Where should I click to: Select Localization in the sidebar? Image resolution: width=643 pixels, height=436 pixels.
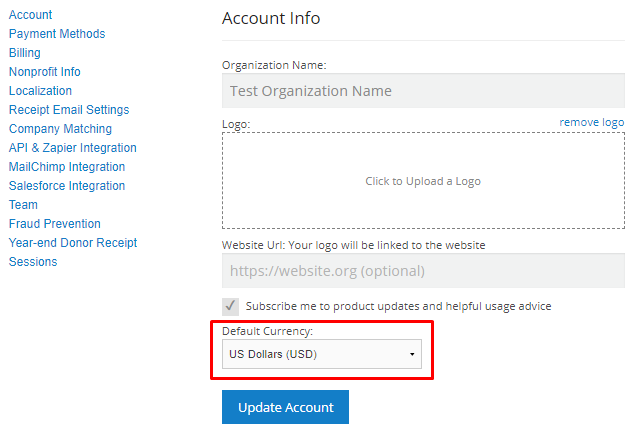click(x=40, y=91)
